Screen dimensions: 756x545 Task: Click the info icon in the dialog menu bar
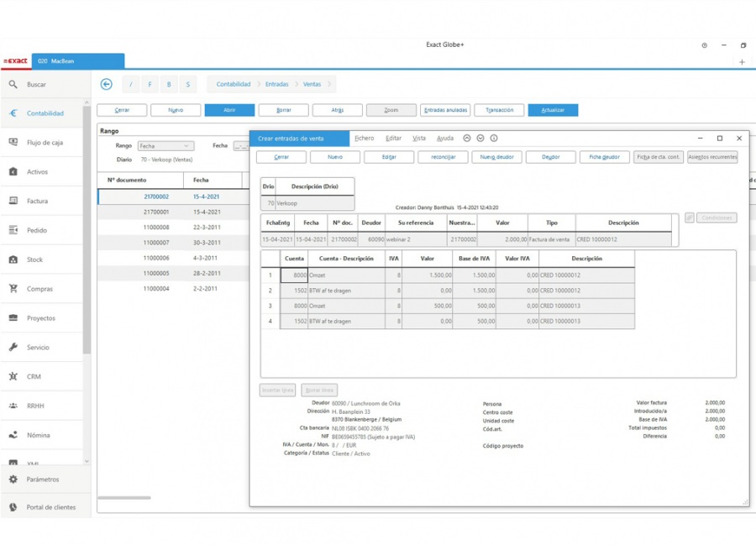pyautogui.click(x=494, y=138)
